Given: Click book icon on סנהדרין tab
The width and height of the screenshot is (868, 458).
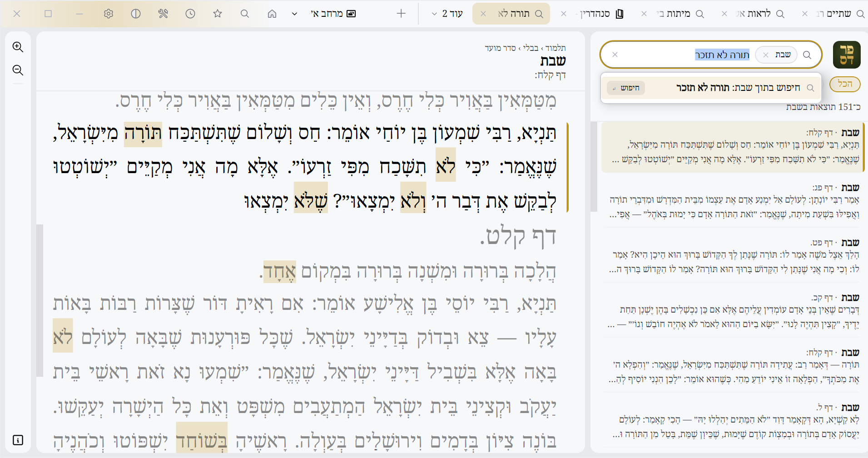Looking at the screenshot, I should point(620,14).
